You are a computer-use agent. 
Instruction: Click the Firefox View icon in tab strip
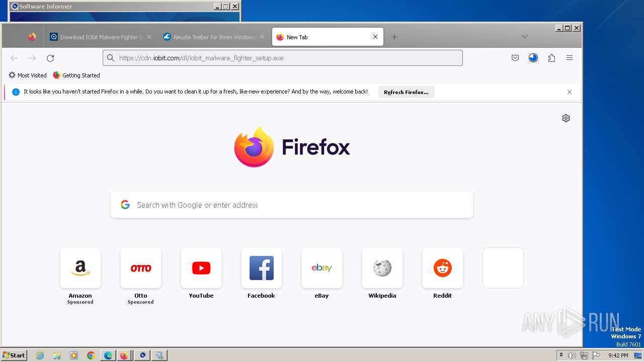coord(32,37)
